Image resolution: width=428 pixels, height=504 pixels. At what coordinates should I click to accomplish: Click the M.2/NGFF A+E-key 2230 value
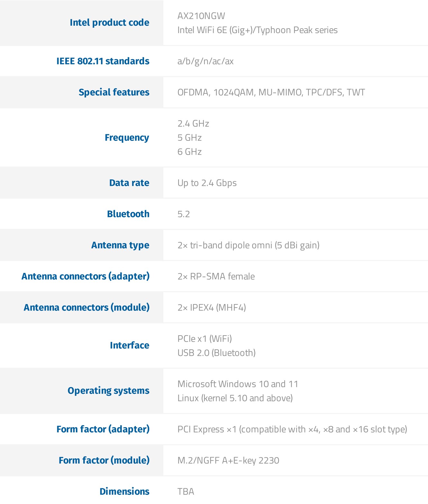click(228, 461)
